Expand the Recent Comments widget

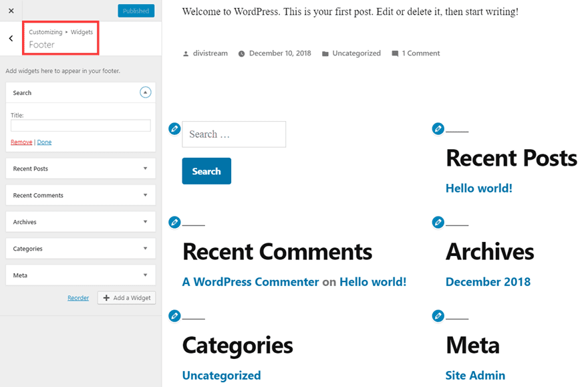(145, 195)
